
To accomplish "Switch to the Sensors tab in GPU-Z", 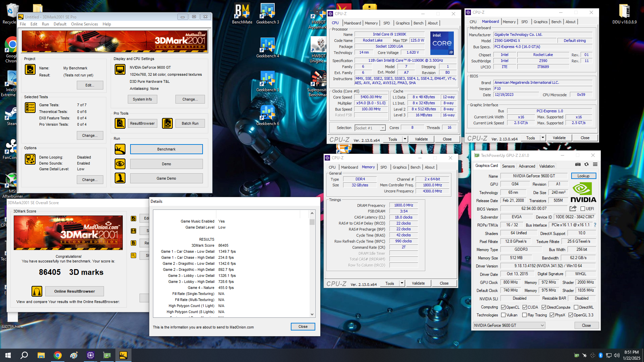I will coord(508,166).
